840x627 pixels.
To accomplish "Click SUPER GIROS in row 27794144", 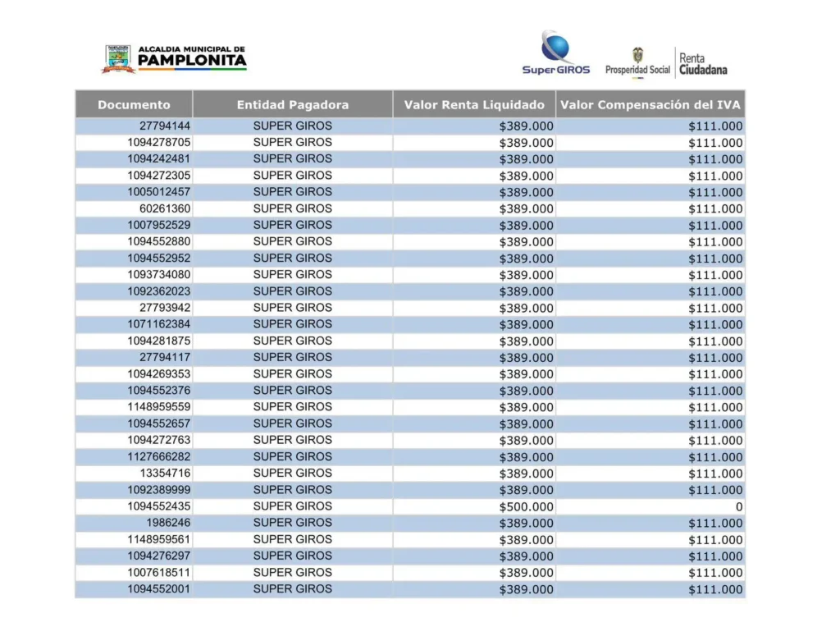I will point(293,126).
